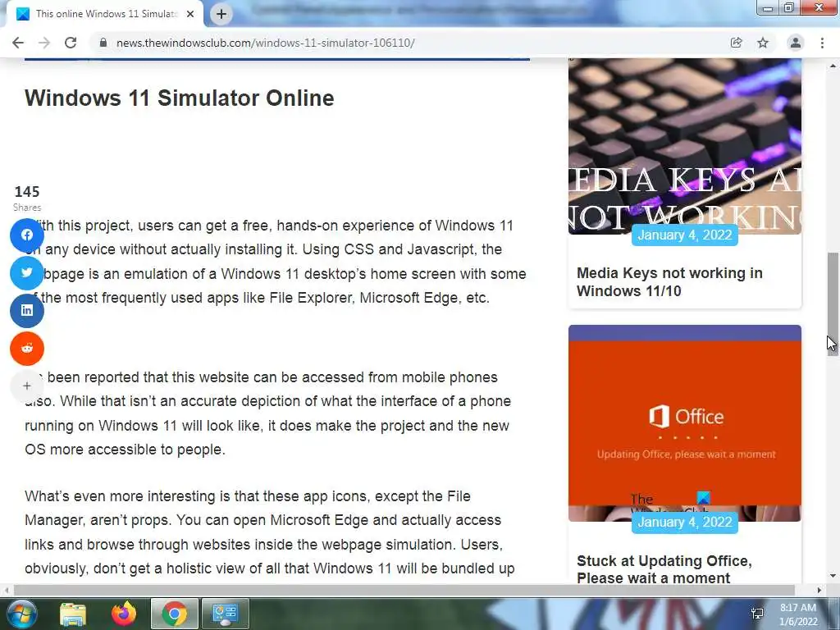
Task: Click the address bar URL
Action: [265, 43]
